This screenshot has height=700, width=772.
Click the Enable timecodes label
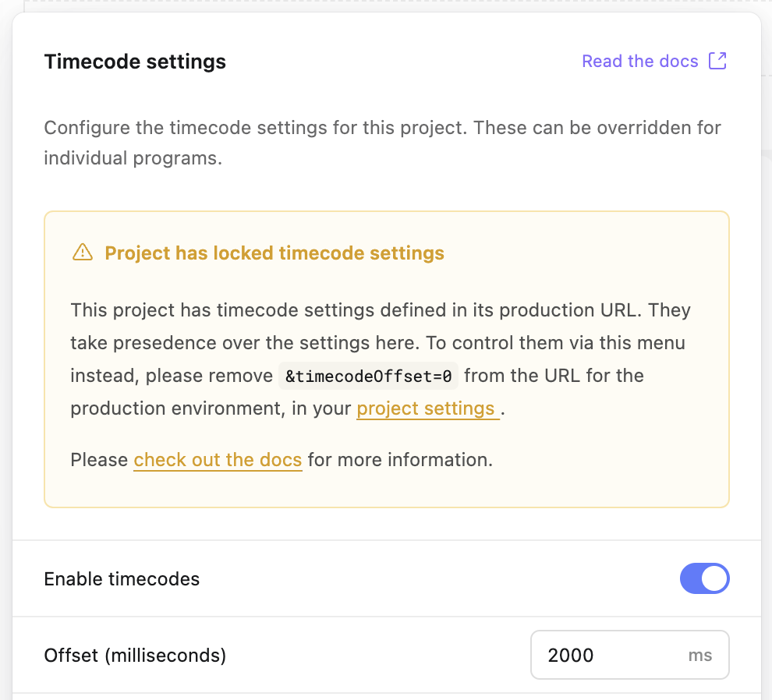click(122, 579)
